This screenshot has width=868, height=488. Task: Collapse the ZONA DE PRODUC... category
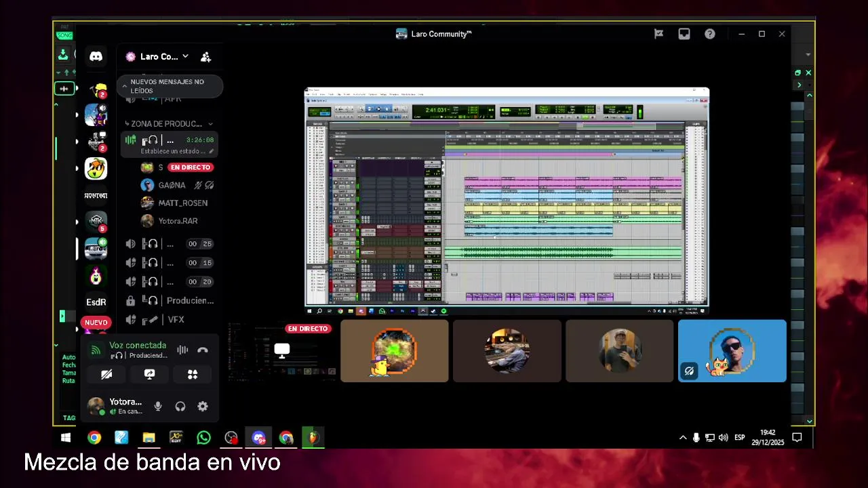(x=169, y=124)
